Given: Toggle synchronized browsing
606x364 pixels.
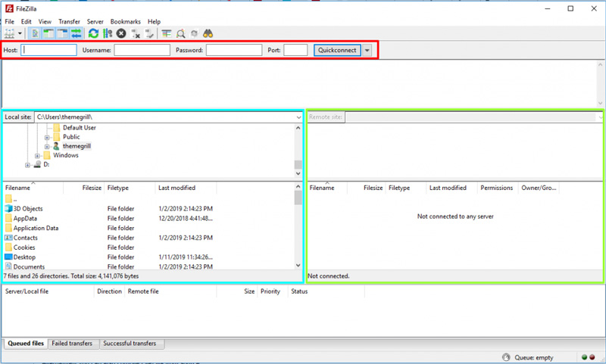Looking at the screenshot, I should tap(195, 33).
